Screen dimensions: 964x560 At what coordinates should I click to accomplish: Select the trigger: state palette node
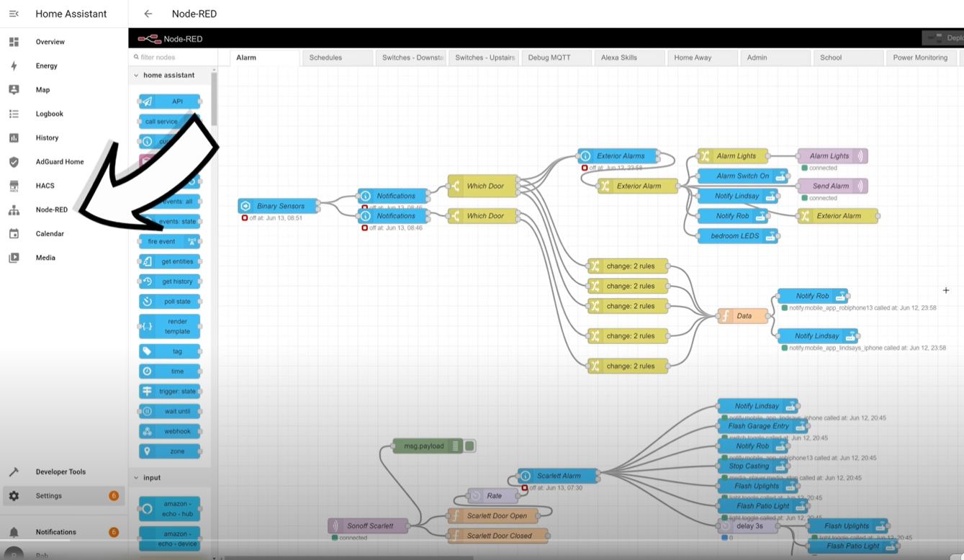(x=169, y=392)
